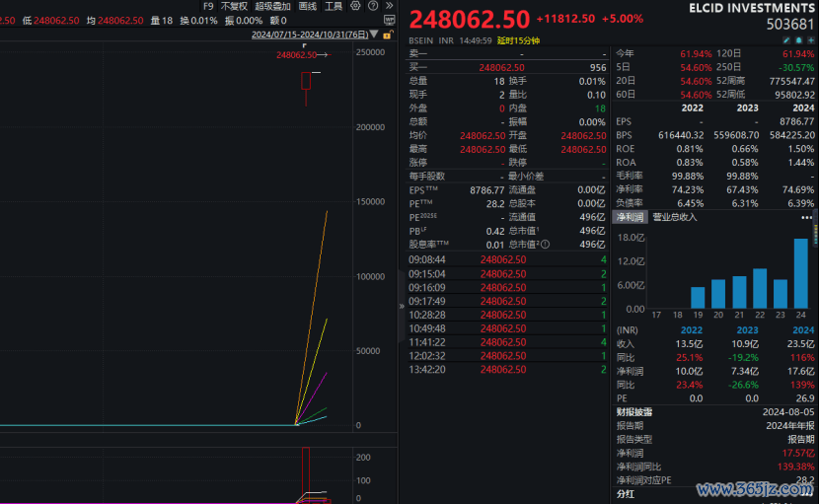Expand more toolbar options double-arrow
Viewport: 819px width, 504px height.
[x=389, y=6]
